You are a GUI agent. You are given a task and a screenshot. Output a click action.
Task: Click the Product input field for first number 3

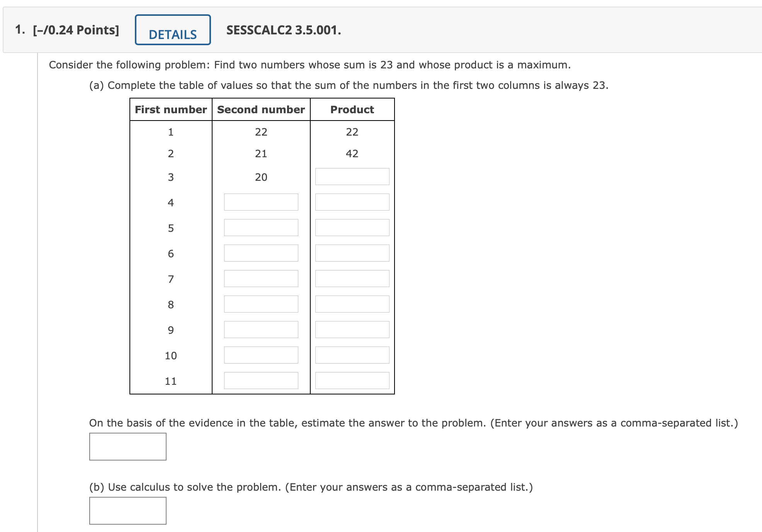(352, 177)
